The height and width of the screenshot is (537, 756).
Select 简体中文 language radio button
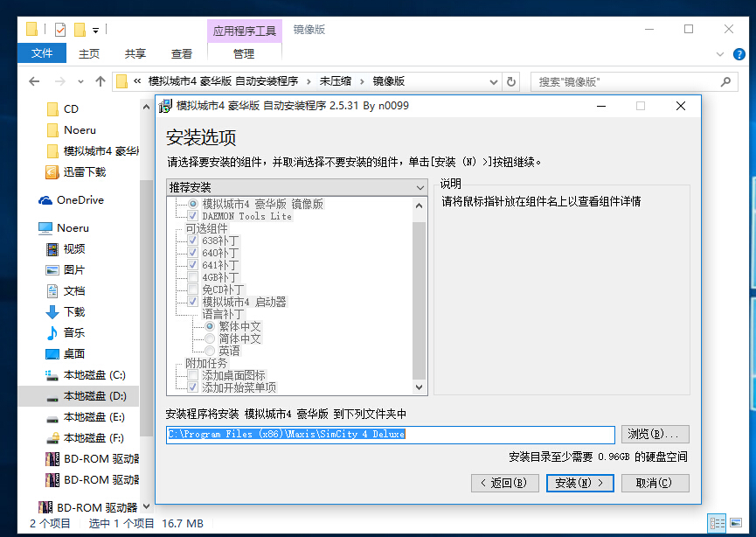[x=210, y=338]
